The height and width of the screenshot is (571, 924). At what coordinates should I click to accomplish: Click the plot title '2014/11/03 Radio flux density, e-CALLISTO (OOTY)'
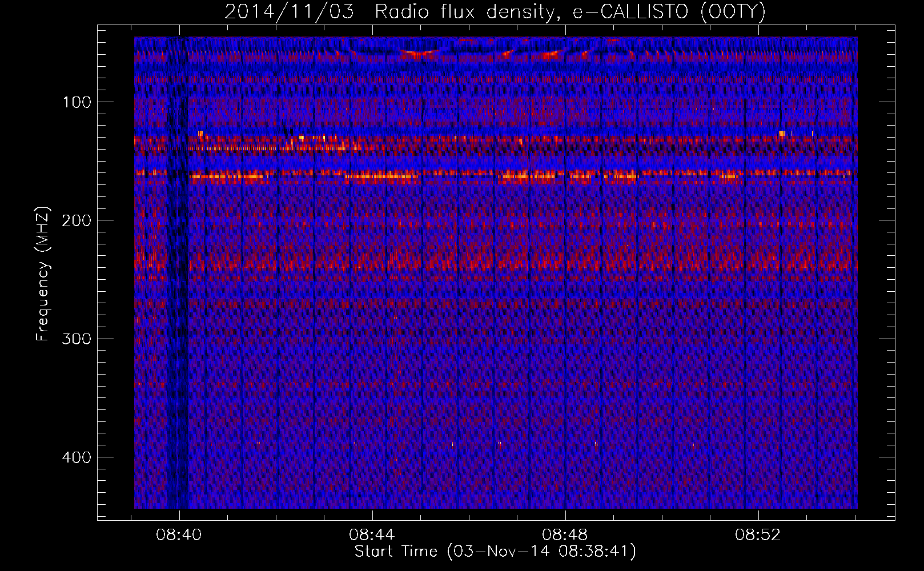495,12
